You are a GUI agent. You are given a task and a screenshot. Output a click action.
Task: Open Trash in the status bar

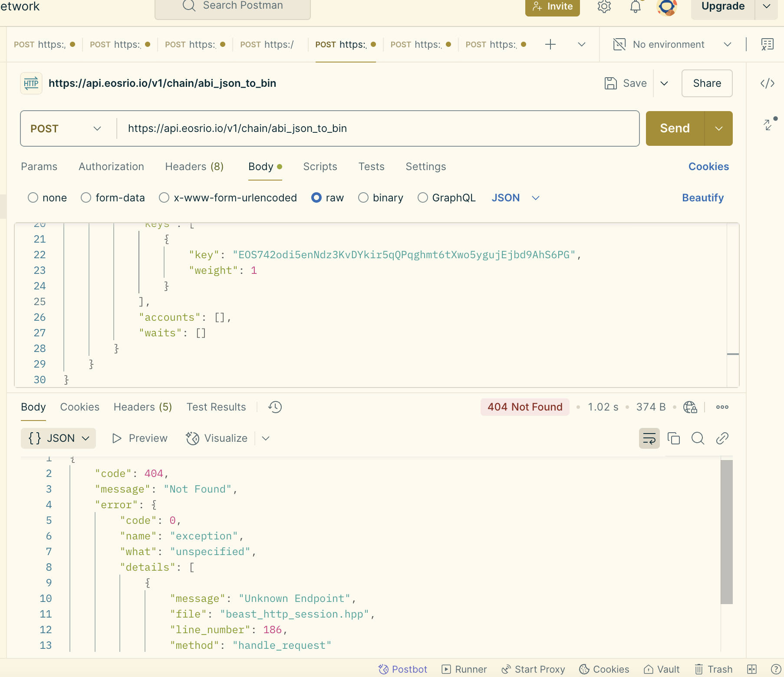click(714, 669)
